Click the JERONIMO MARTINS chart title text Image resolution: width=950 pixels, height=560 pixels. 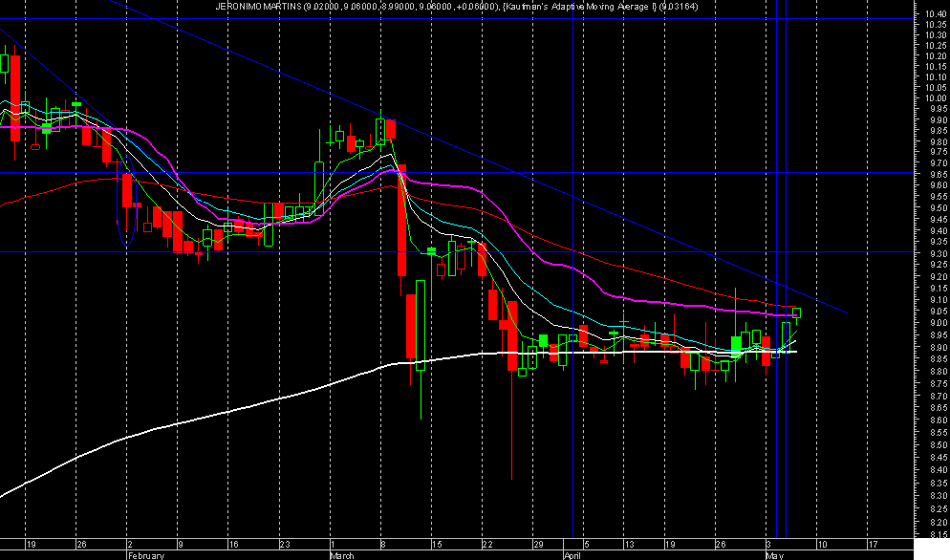pyautogui.click(x=259, y=6)
